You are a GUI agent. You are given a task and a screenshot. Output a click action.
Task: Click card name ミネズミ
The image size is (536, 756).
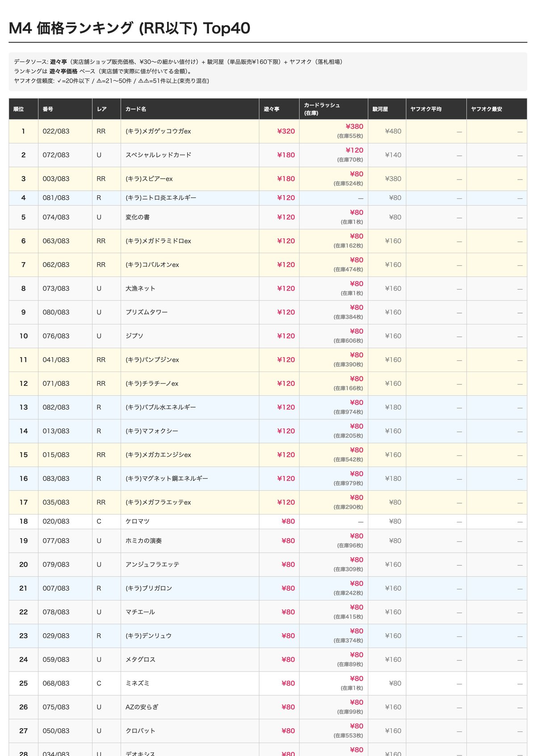(x=138, y=683)
